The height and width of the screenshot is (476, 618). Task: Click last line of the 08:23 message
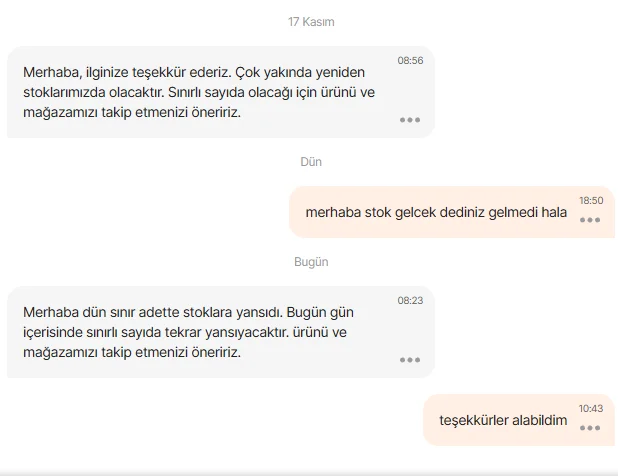(132, 352)
